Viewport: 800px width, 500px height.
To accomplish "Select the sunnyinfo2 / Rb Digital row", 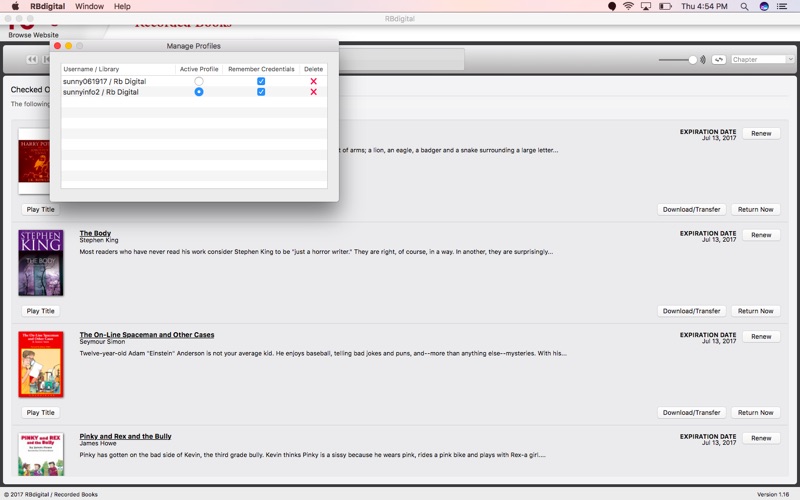I will 194,92.
